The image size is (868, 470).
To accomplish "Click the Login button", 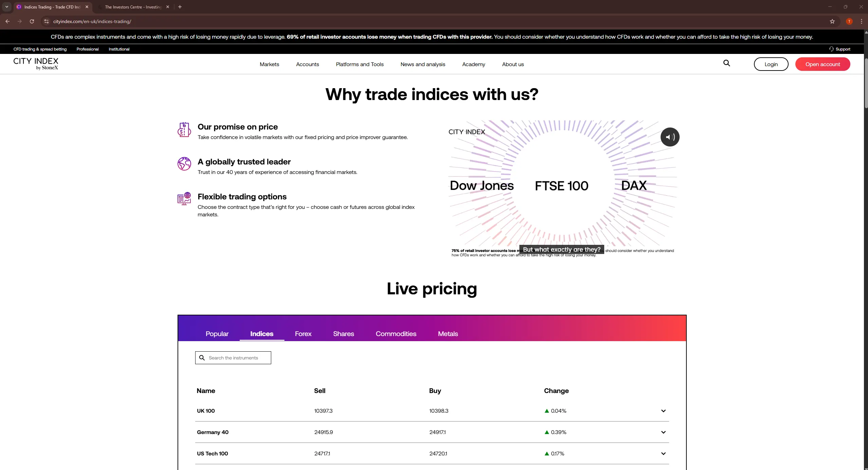I will tap(771, 64).
